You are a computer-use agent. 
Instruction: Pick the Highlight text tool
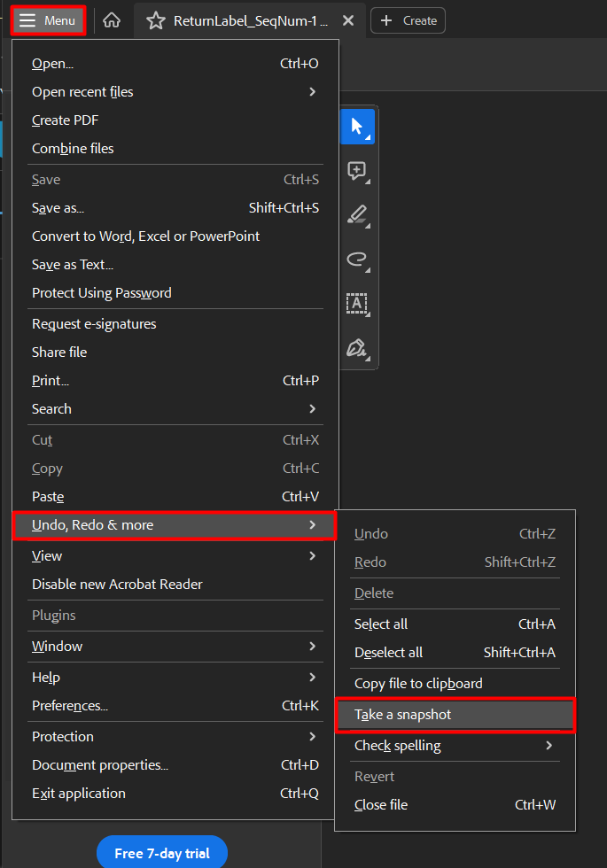point(357,215)
